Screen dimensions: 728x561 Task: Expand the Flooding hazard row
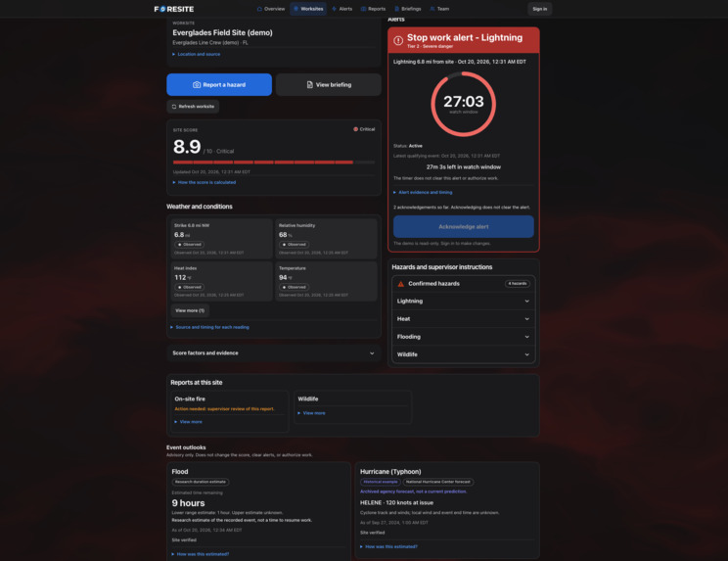click(464, 337)
